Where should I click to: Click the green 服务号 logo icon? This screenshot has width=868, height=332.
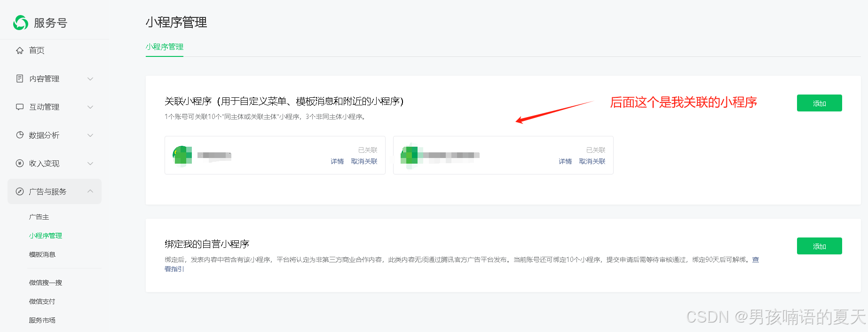tap(21, 23)
